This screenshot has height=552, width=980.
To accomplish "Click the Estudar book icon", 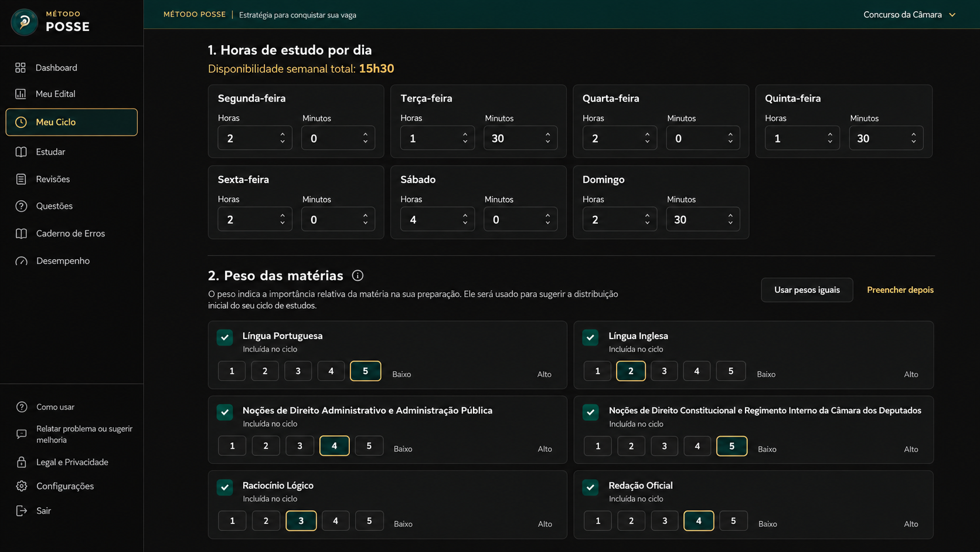I will click(21, 152).
